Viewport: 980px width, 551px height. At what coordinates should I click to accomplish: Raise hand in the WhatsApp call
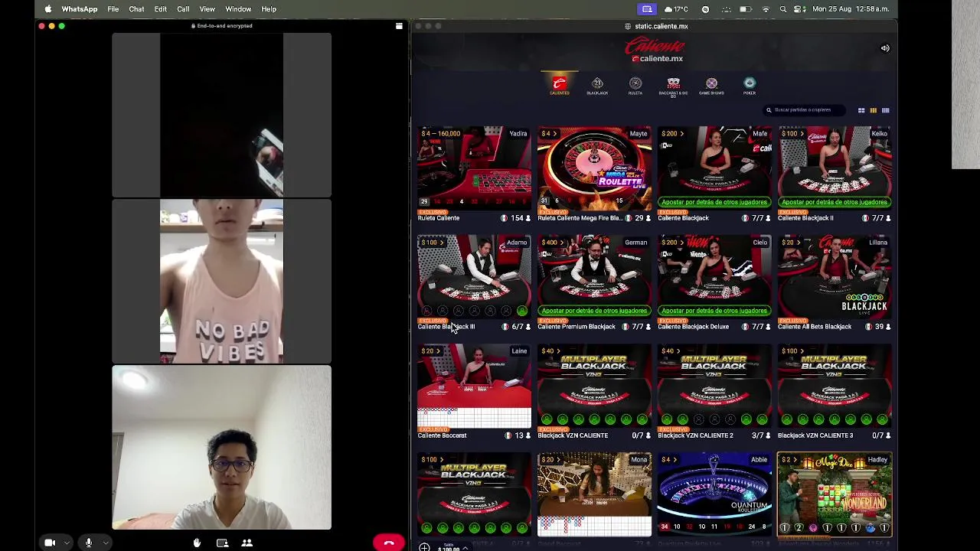tap(197, 543)
